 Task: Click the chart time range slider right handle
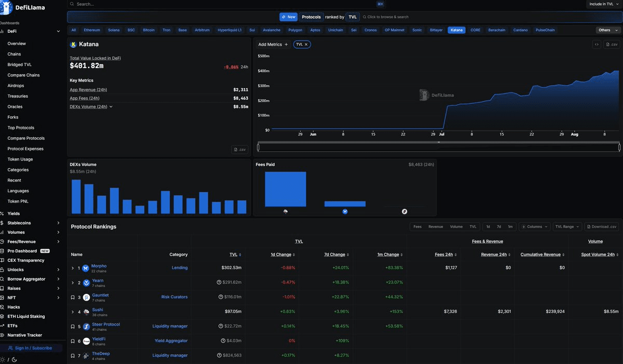(x=619, y=147)
